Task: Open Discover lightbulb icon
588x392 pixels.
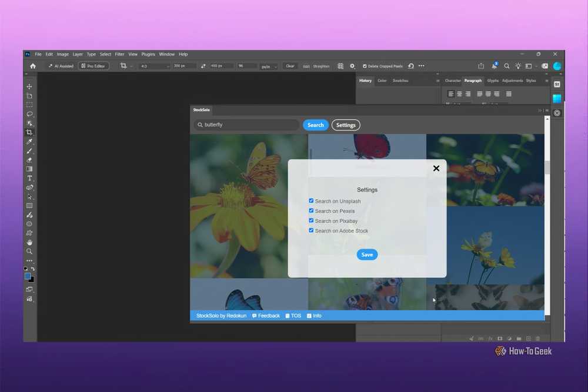Action: coord(518,66)
